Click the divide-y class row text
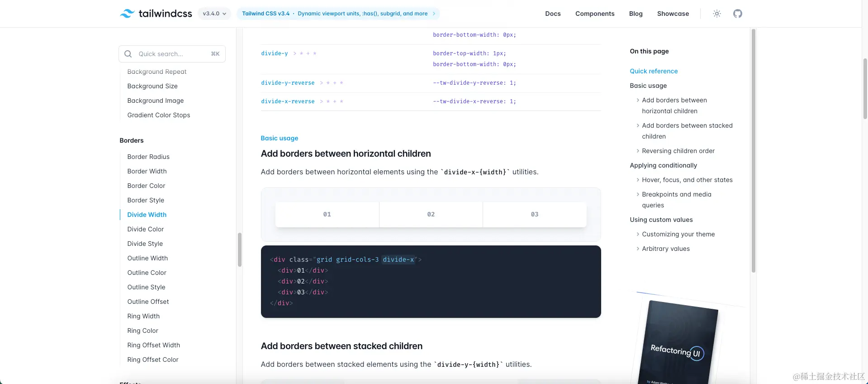 coord(275,53)
